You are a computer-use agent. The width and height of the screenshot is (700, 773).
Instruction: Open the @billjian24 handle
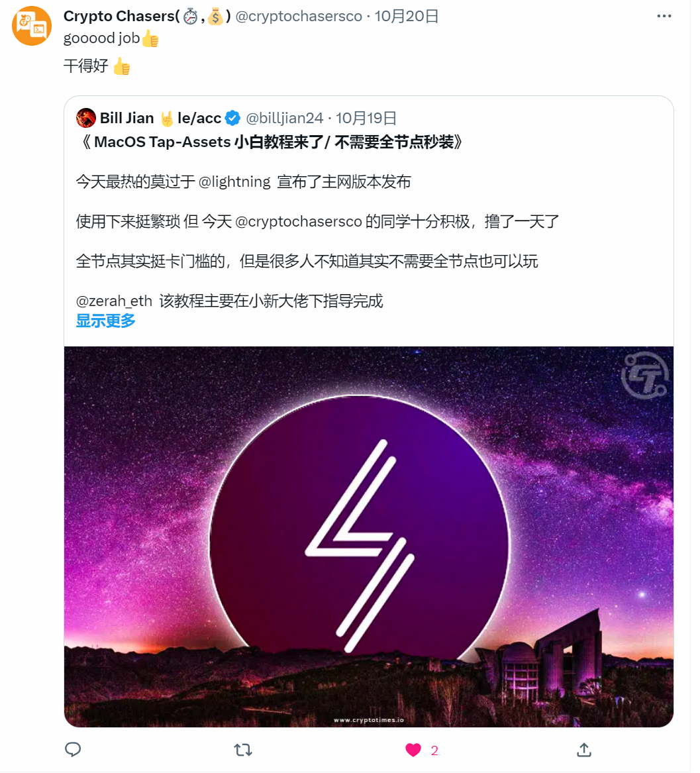click(x=285, y=119)
